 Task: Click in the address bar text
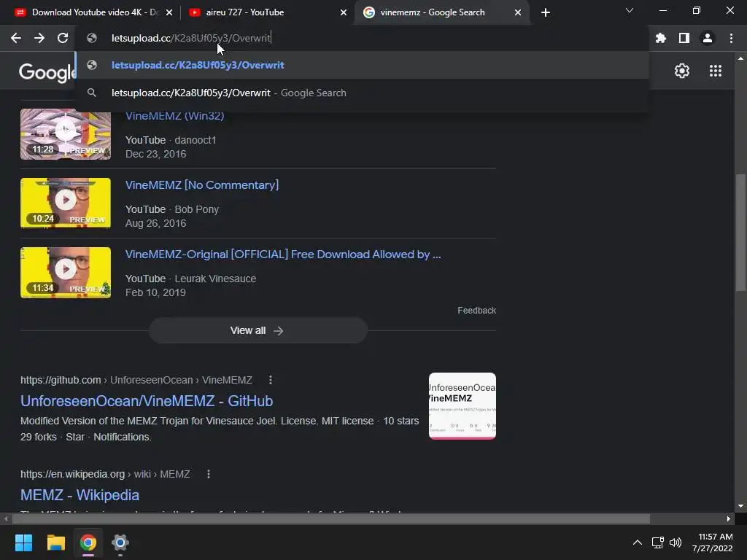tap(191, 38)
